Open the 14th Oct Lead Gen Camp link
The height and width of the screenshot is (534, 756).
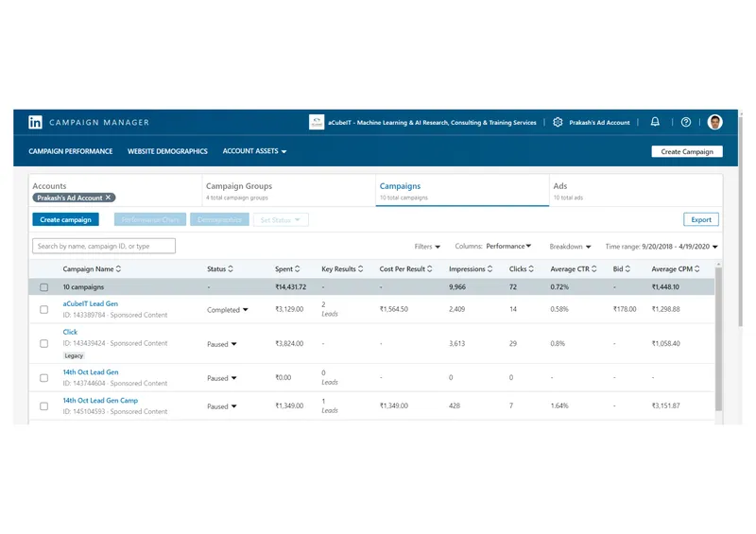pos(100,401)
